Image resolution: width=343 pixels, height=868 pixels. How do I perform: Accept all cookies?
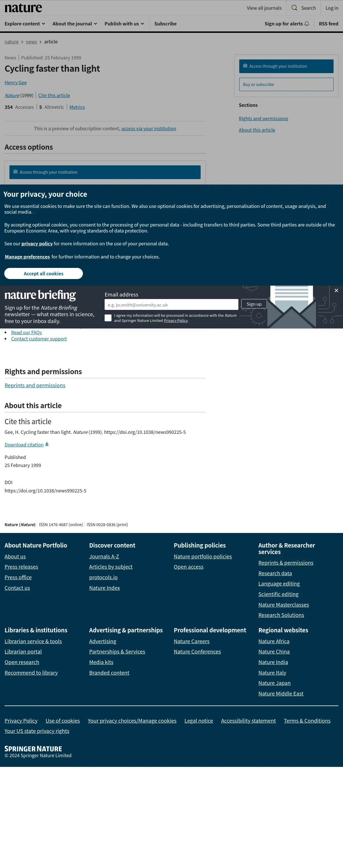tap(43, 274)
